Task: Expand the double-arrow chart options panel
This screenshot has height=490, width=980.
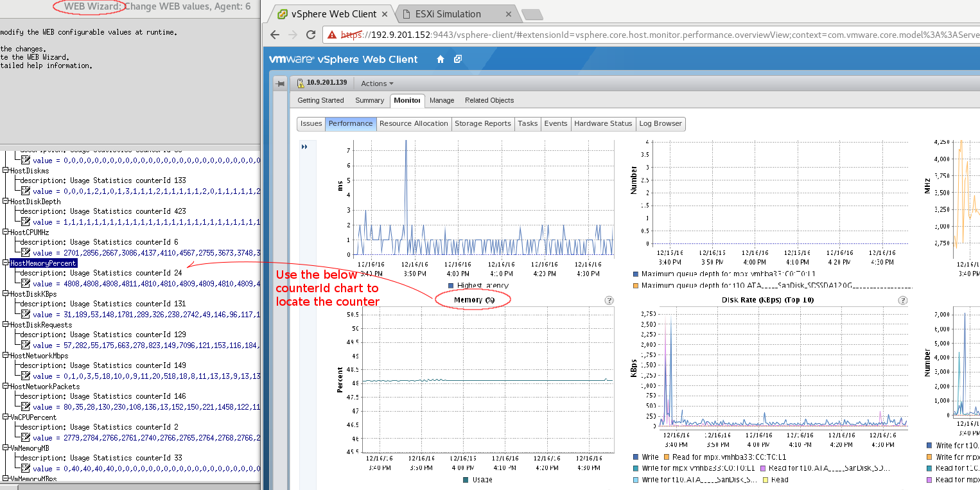Action: (x=304, y=147)
